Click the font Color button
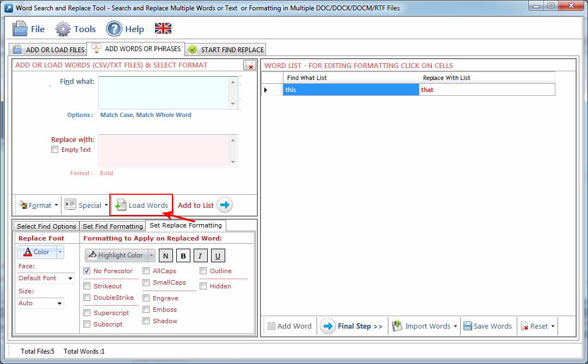This screenshot has width=588, height=364. (37, 252)
